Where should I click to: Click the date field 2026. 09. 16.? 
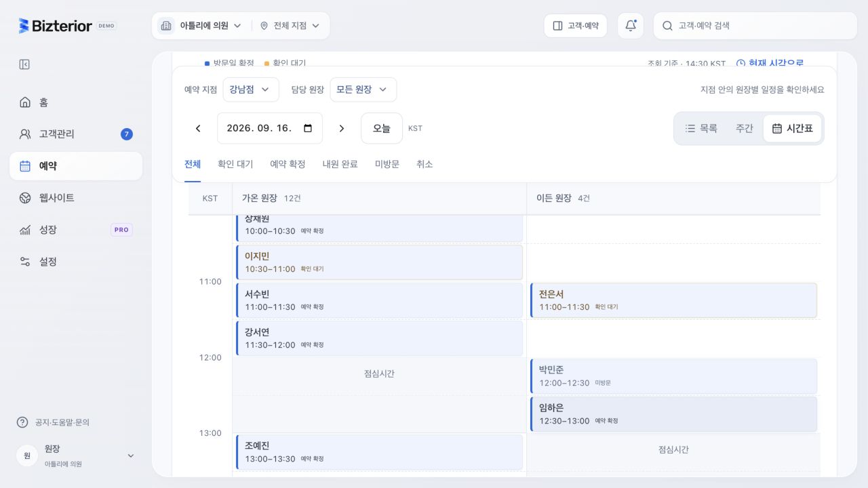[270, 128]
